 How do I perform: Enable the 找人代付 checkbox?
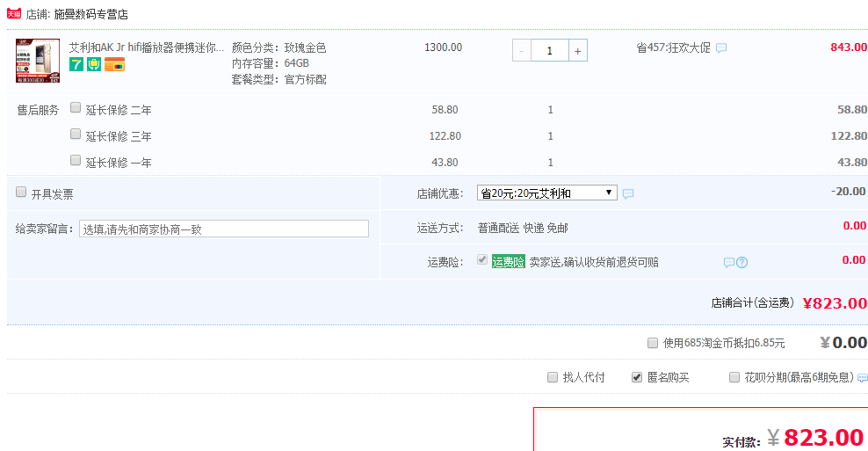[553, 377]
